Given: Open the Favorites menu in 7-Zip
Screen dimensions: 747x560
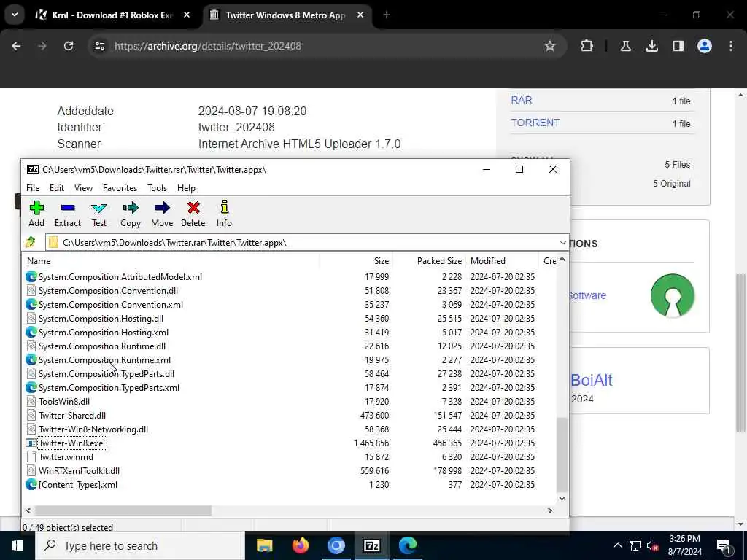Looking at the screenshot, I should [x=120, y=188].
